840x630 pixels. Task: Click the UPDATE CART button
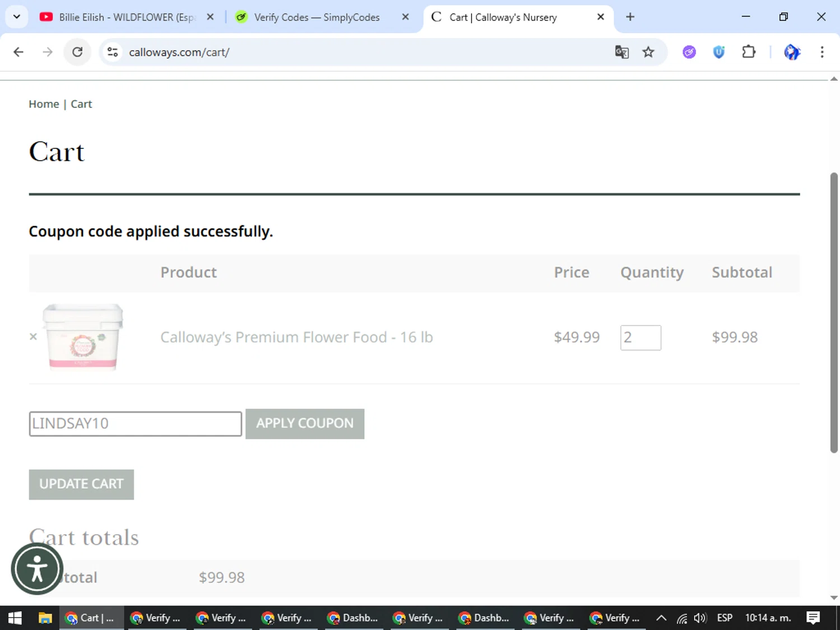[81, 484]
